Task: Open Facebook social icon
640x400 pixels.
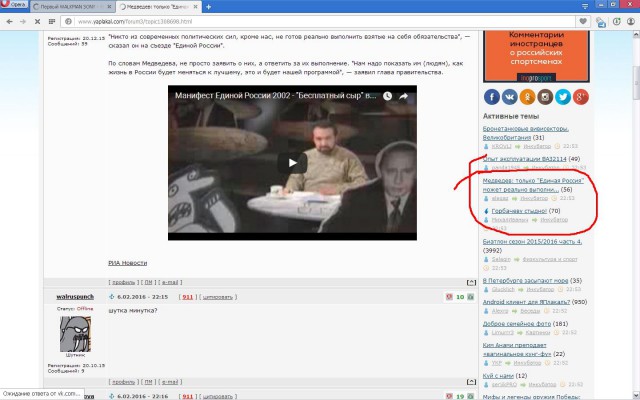Action: [x=492, y=97]
